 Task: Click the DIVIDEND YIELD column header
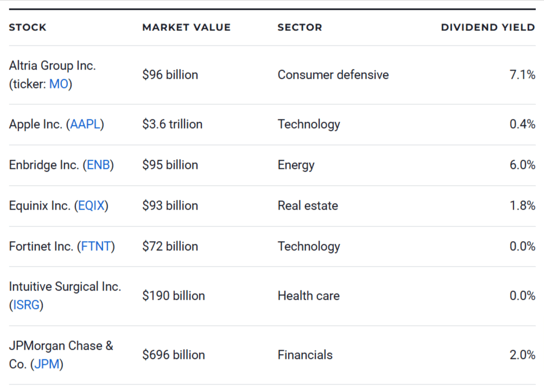[488, 27]
